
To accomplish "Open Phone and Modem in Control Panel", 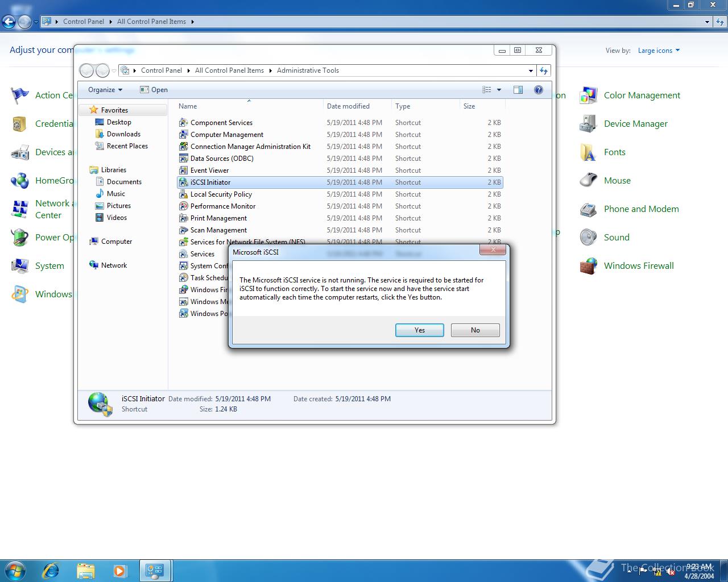I will coord(629,209).
